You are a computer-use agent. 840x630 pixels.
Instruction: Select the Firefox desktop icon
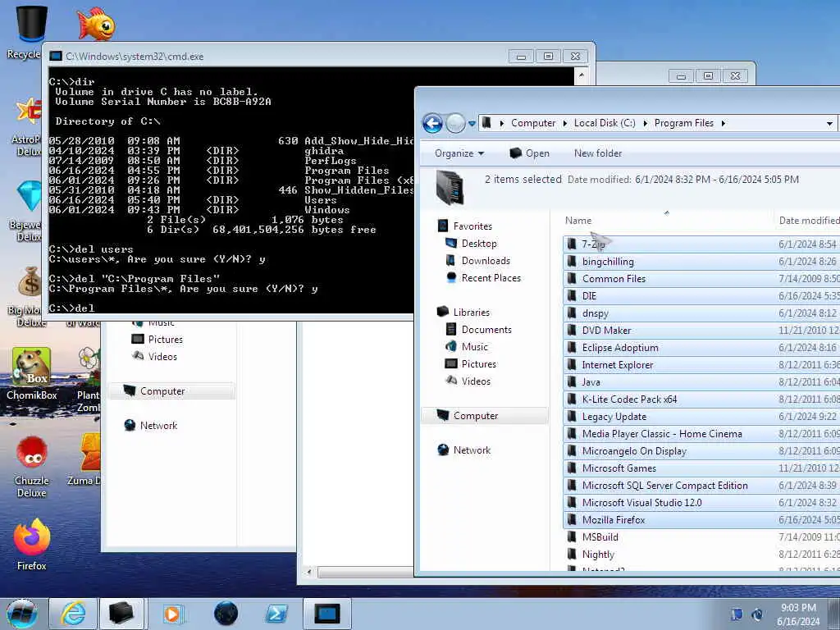coord(32,545)
